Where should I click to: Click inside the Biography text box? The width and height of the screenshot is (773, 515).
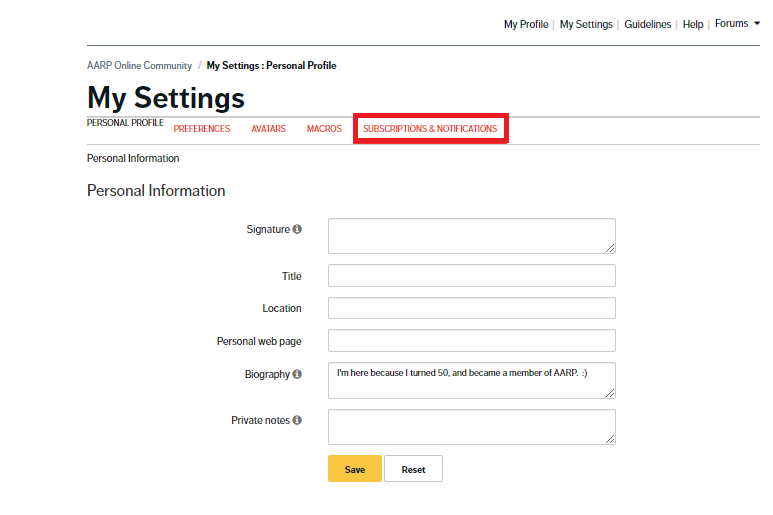coord(471,381)
